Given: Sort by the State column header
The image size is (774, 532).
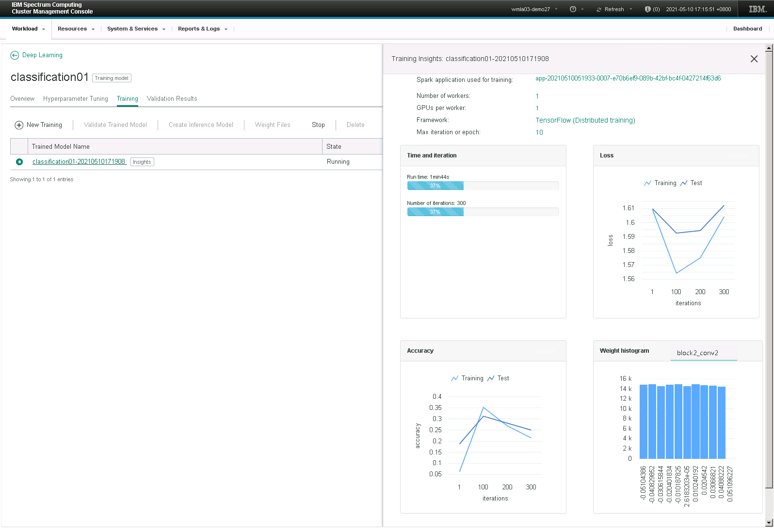Looking at the screenshot, I should (353, 147).
